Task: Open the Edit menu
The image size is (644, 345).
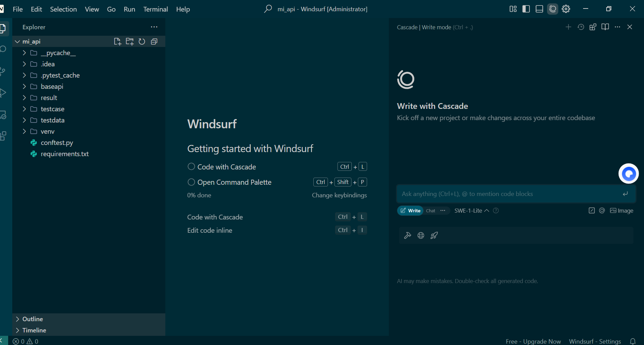Action: [36, 9]
